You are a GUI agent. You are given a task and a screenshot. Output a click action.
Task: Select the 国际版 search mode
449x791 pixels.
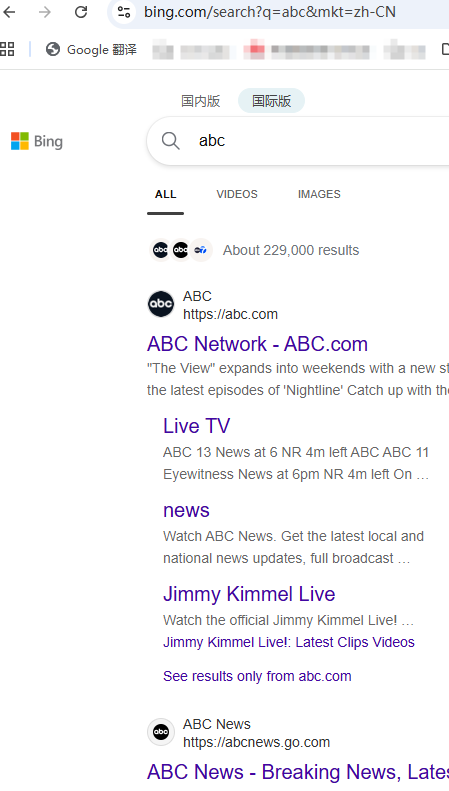coord(271,101)
